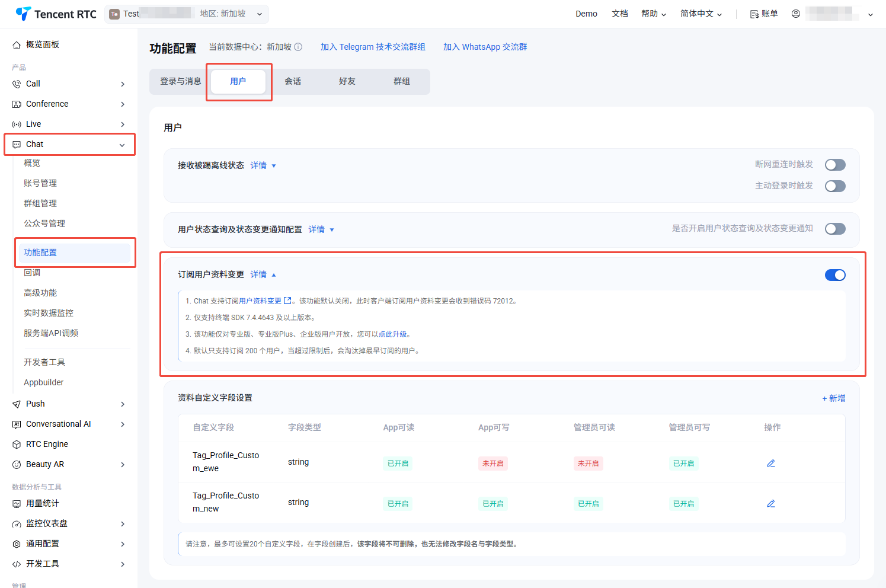Screen dimensions: 886x588
Task: Click the user account avatar icon
Action: [796, 14]
